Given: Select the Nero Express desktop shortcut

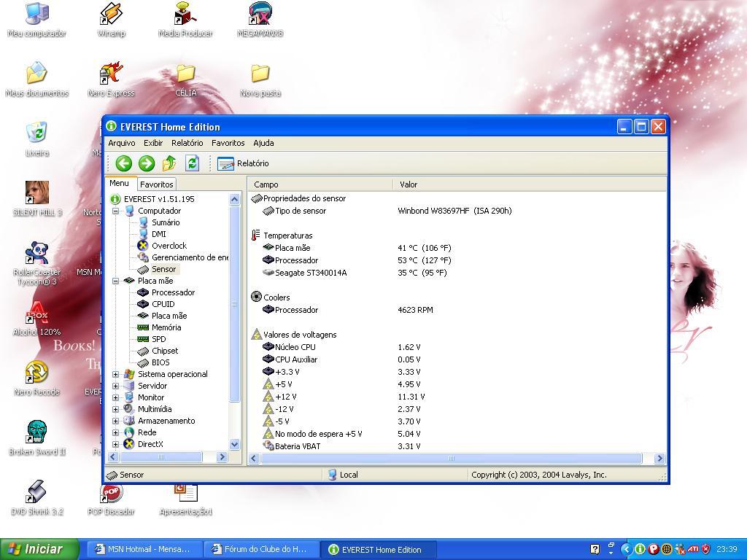Looking at the screenshot, I should point(111,80).
